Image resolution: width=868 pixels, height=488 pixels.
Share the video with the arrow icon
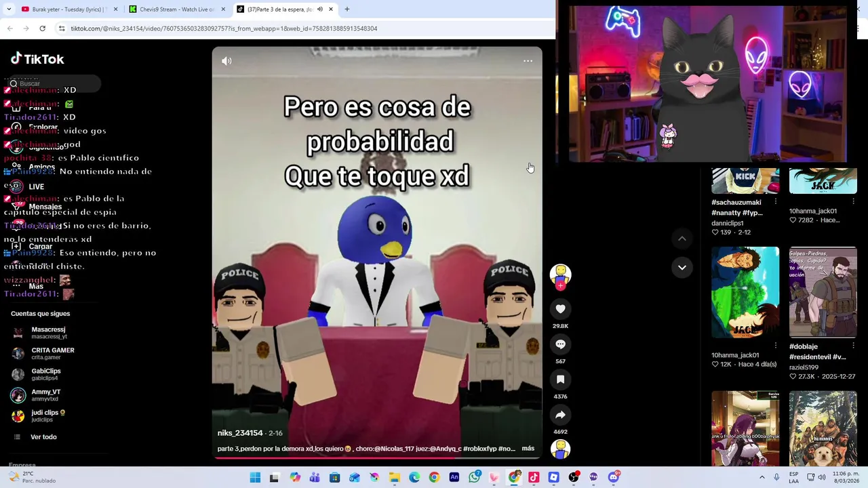(560, 415)
